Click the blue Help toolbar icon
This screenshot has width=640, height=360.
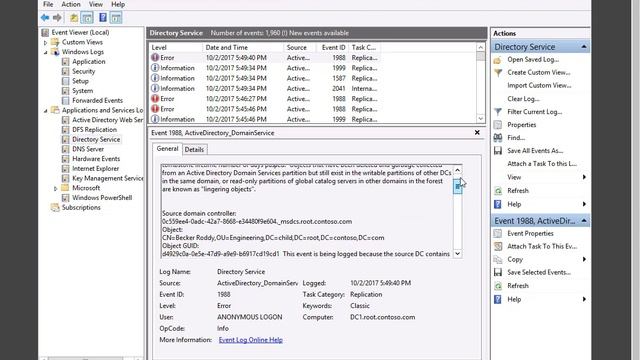103,18
